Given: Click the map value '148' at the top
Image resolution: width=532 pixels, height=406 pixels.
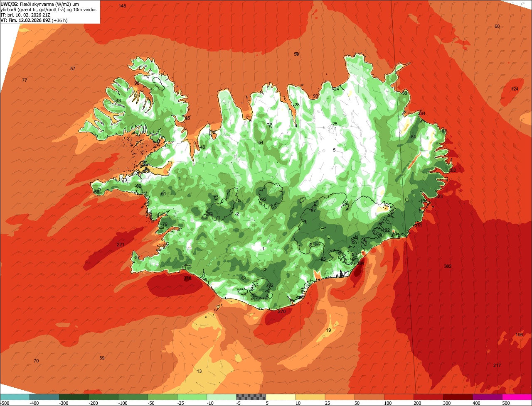Looking at the screenshot, I should 122,6.
